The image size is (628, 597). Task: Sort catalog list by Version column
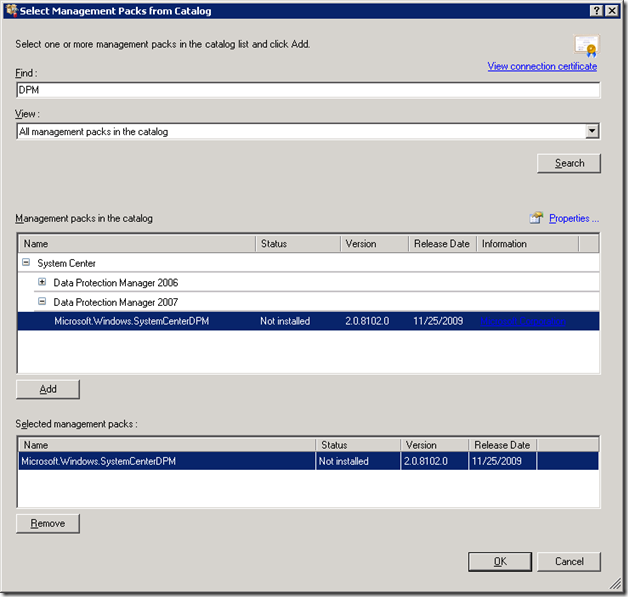point(374,244)
